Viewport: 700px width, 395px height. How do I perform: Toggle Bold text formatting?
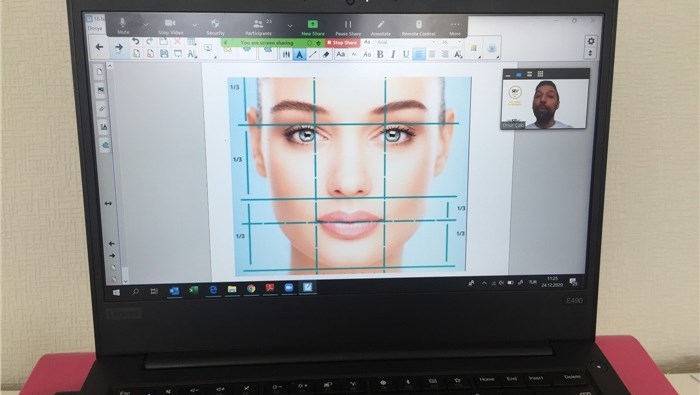[x=380, y=54]
